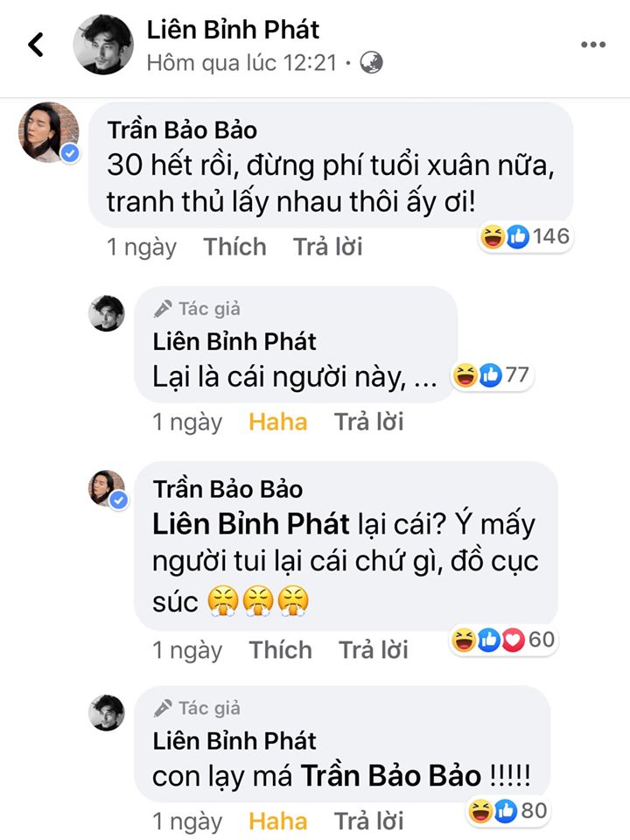View reactions on the 146-count comment
The height and width of the screenshot is (840, 630).
(x=525, y=236)
